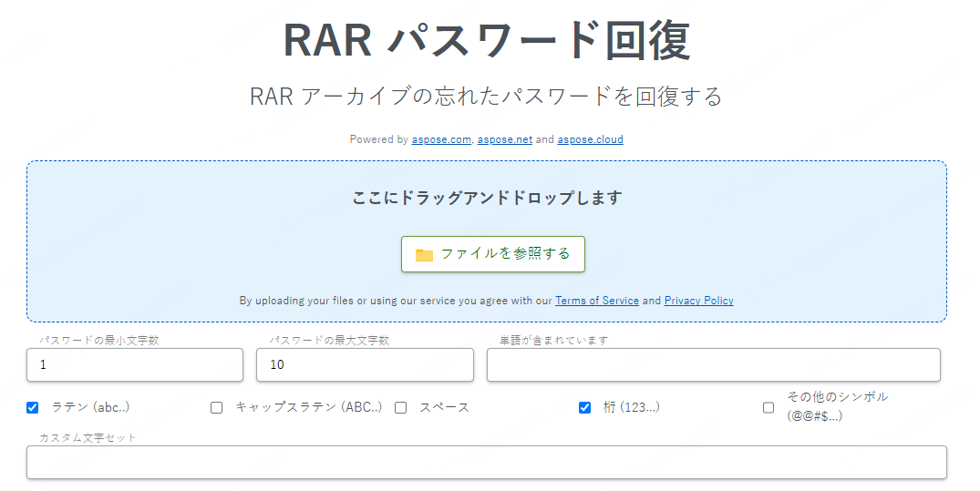This screenshot has height=491, width=980.
Task: Click the 単語が含まれています input field
Action: 714,364
